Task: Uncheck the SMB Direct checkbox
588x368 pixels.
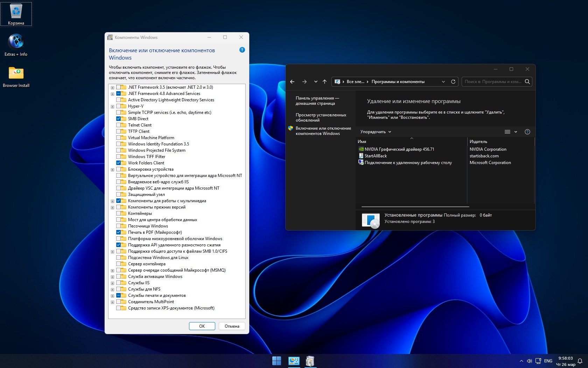Action: click(x=119, y=119)
